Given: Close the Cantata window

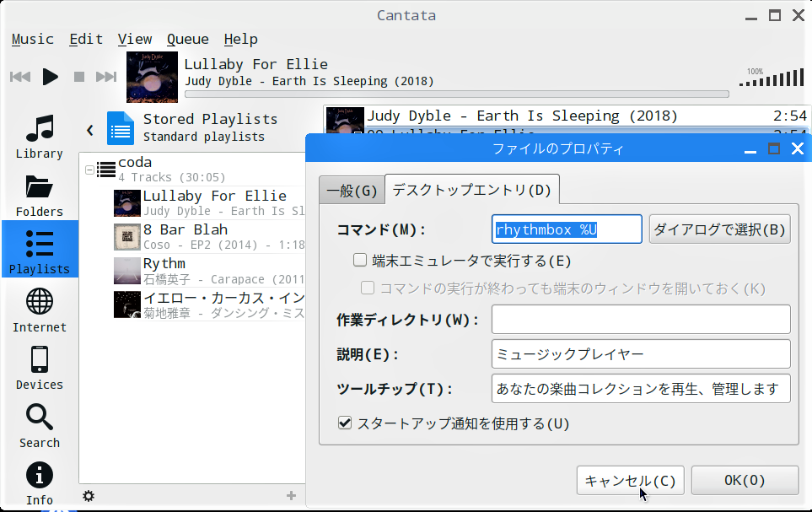Looking at the screenshot, I should coord(799,15).
